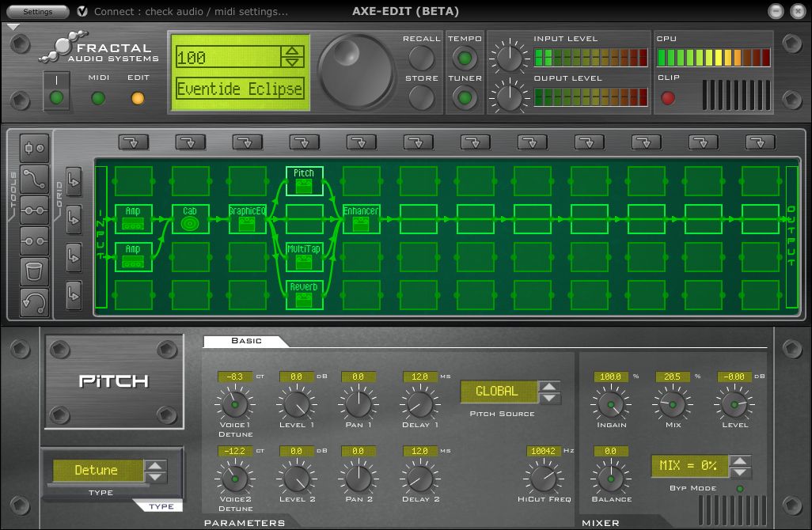
Task: Toggle the Byp Mode bypass LED
Action: pyautogui.click(x=740, y=489)
